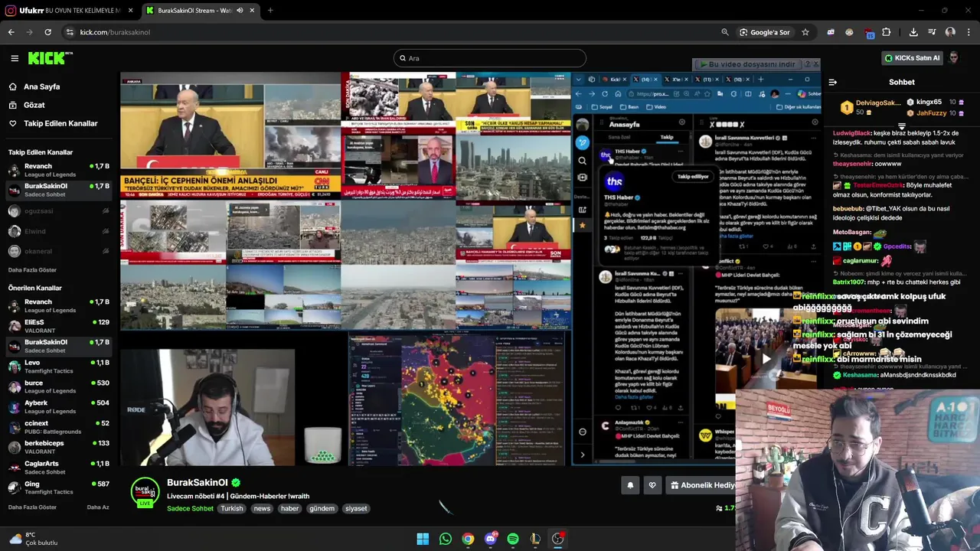The image size is (980, 551).
Task: Select the gündem tag
Action: [x=322, y=508]
